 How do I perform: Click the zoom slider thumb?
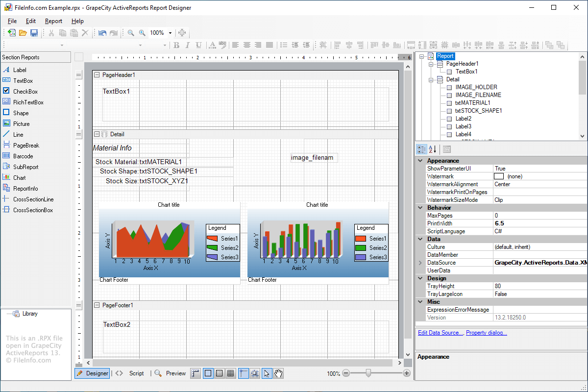pos(368,373)
